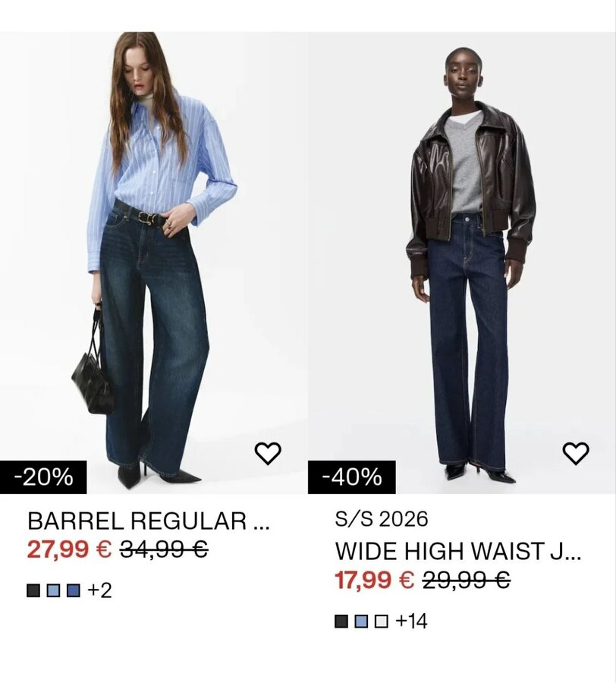
Task: Open Wide High Waist jeans model photo
Action: (x=462, y=263)
